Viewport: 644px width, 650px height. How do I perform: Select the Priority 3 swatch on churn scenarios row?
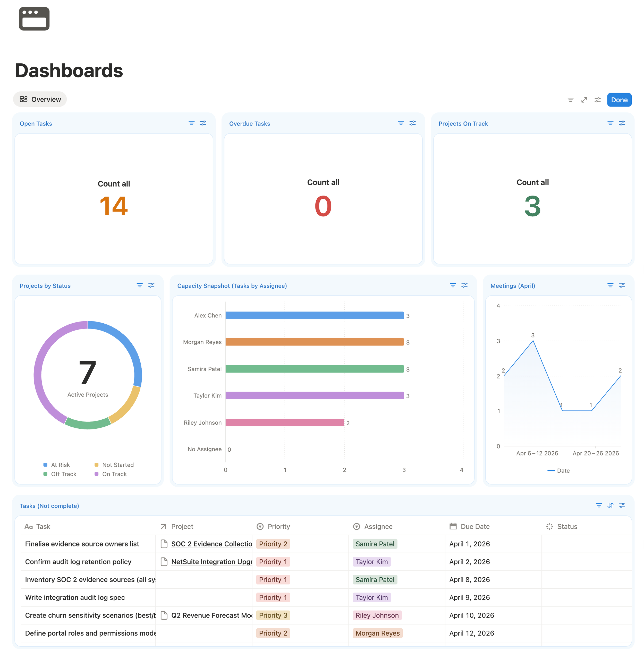[x=273, y=615]
